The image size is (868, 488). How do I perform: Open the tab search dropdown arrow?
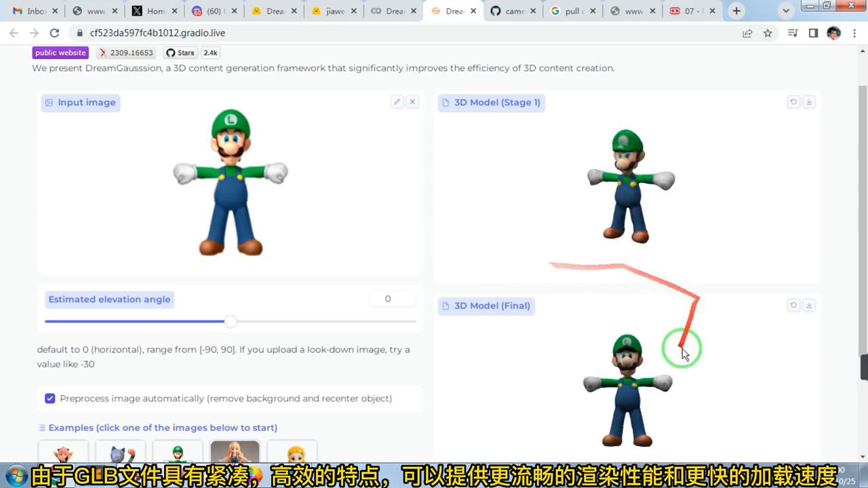point(786,11)
